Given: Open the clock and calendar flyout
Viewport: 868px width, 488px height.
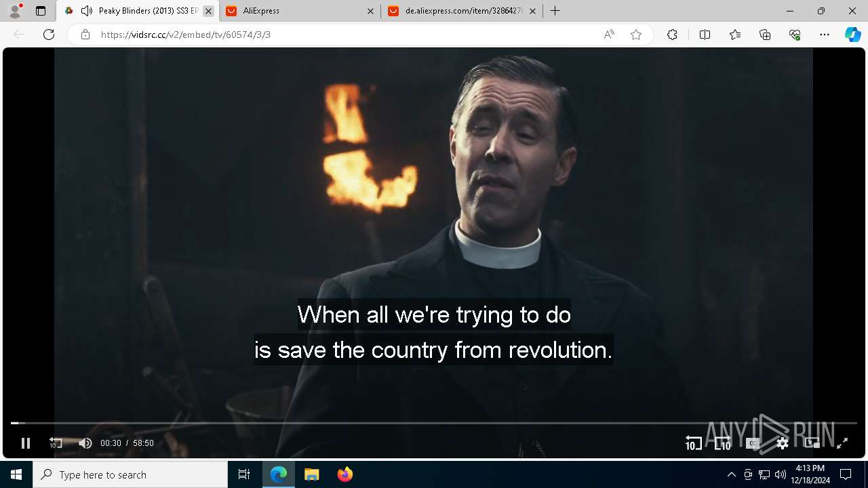Looking at the screenshot, I should (x=810, y=474).
